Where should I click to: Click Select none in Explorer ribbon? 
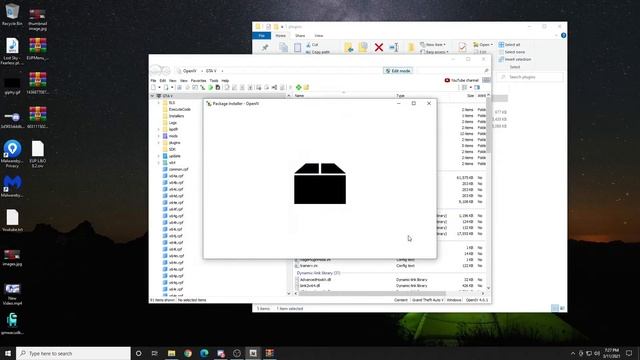coord(512,52)
